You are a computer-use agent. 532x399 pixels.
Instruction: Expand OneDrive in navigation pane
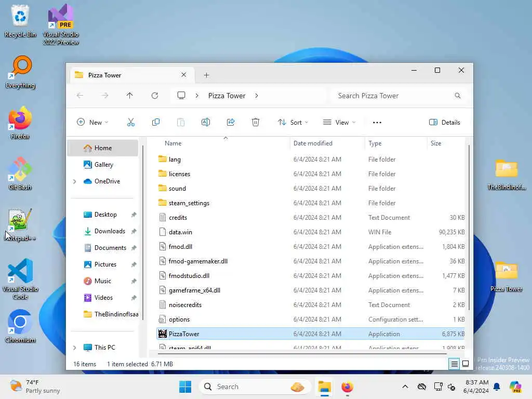tap(75, 181)
